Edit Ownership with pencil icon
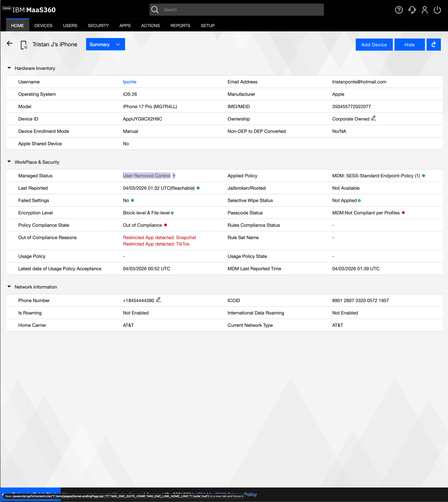 pyautogui.click(x=374, y=118)
